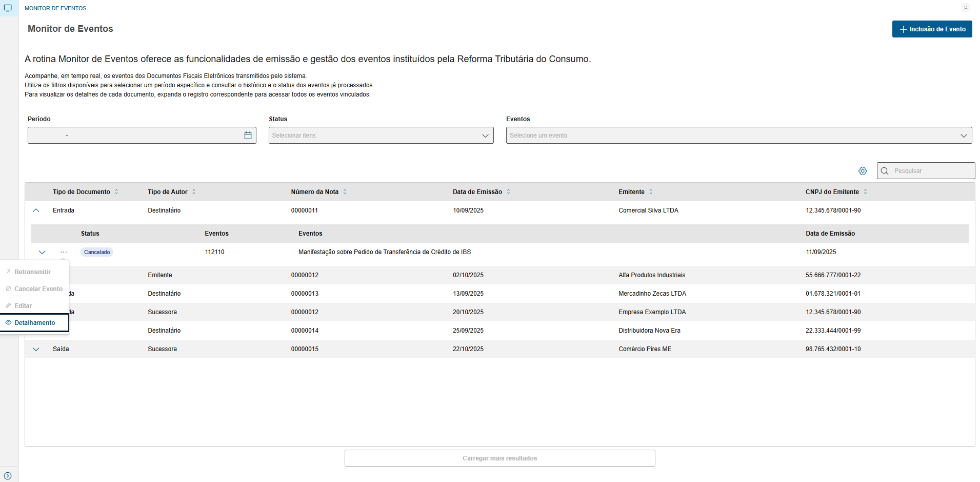This screenshot has width=980, height=482.
Task: Sort by Emitente column
Action: 651,192
